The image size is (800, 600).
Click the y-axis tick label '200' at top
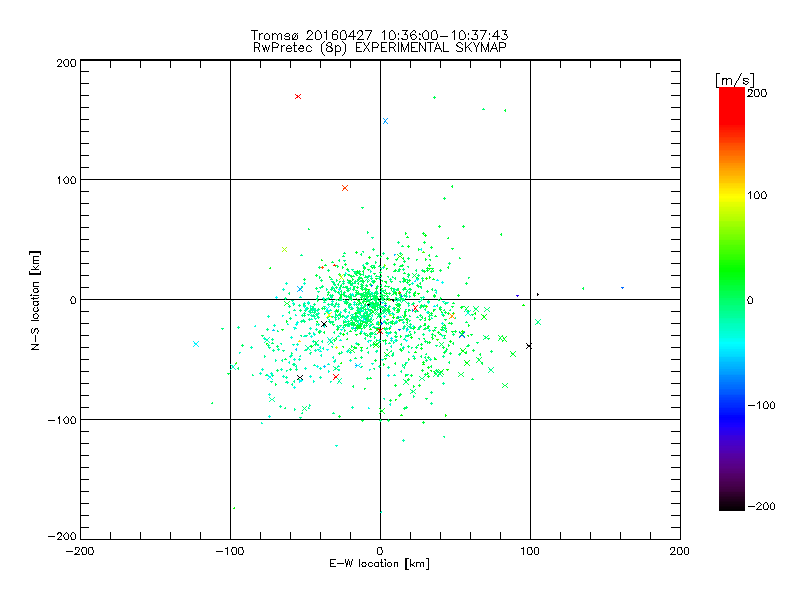click(66, 63)
